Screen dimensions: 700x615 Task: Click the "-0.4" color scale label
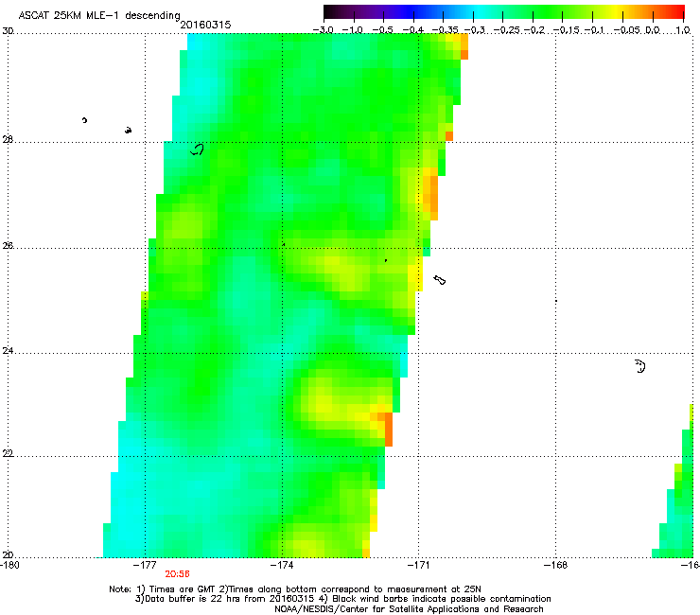coord(413,30)
